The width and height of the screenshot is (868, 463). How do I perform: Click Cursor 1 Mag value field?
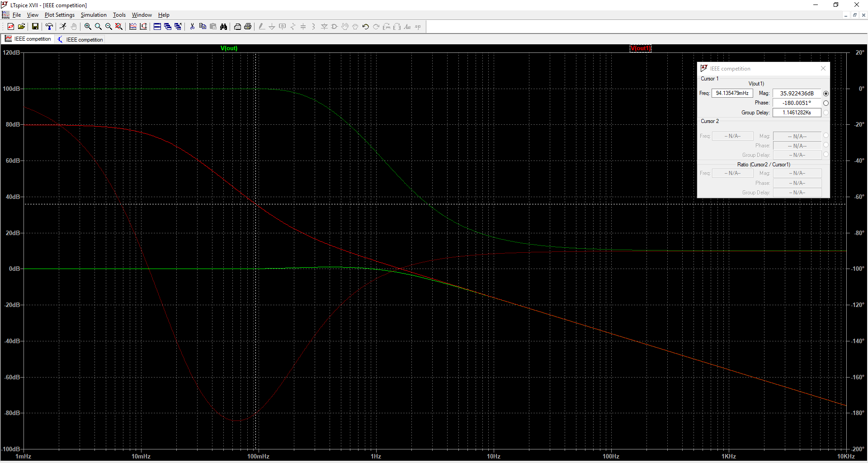tap(797, 94)
